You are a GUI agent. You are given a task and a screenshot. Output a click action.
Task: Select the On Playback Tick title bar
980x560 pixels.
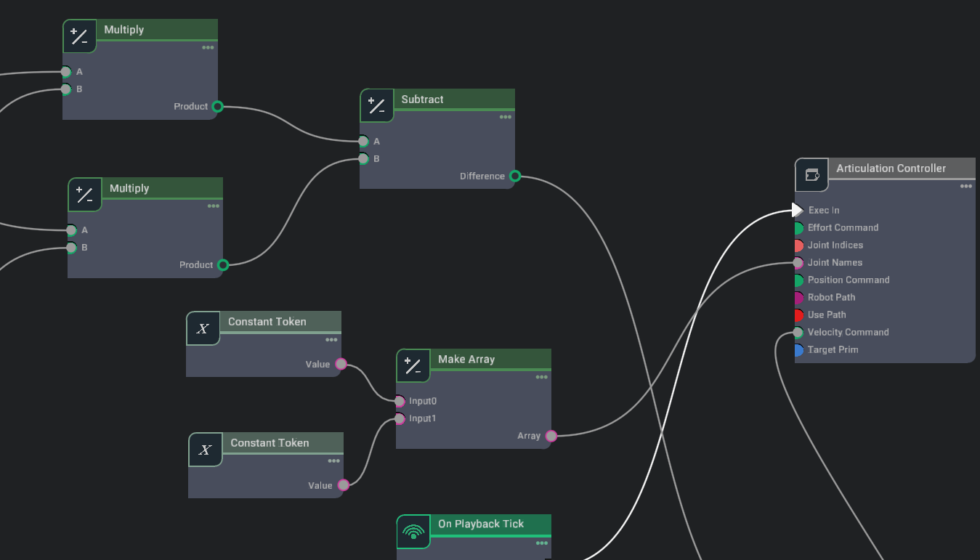[490, 524]
